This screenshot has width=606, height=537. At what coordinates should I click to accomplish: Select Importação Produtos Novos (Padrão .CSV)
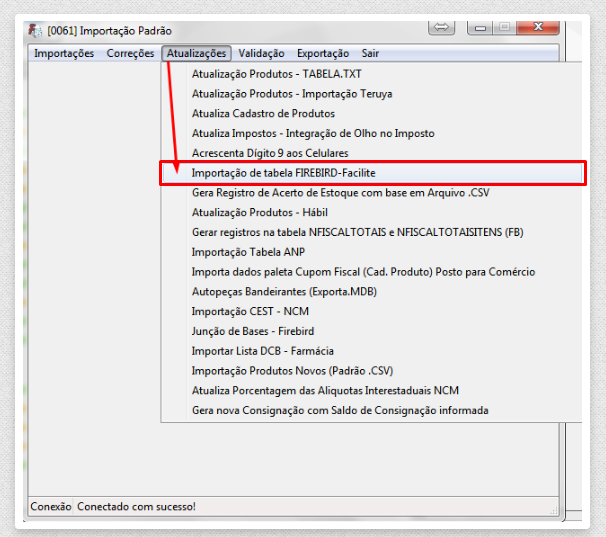click(371, 371)
